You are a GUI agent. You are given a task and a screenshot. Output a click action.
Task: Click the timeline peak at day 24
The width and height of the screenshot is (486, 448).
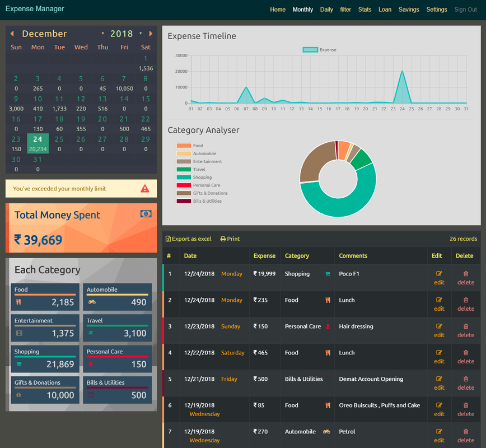click(402, 71)
